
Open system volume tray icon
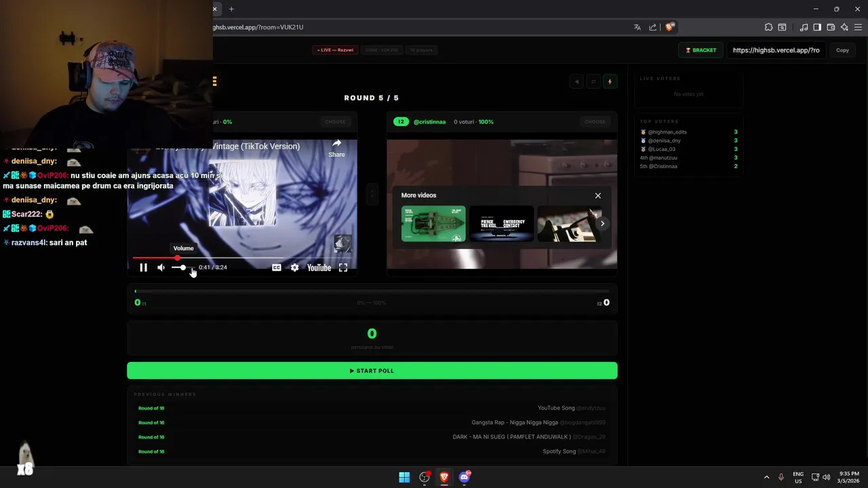tap(826, 477)
